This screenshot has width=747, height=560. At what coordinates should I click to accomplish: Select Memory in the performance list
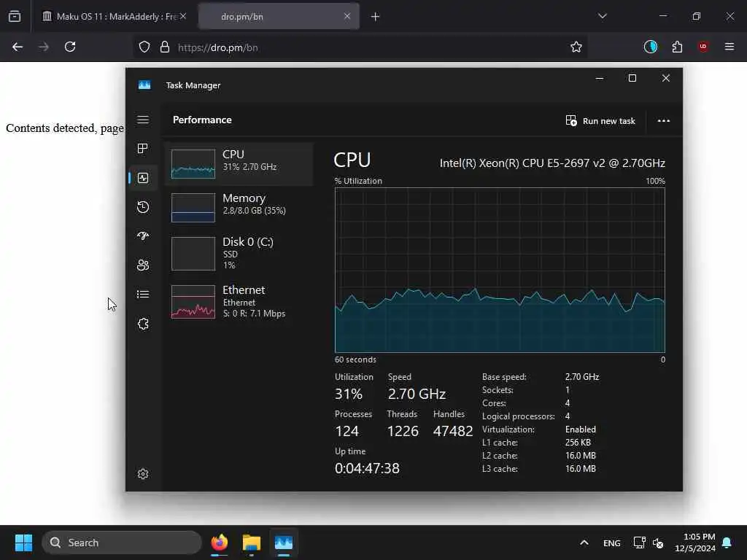coord(239,207)
